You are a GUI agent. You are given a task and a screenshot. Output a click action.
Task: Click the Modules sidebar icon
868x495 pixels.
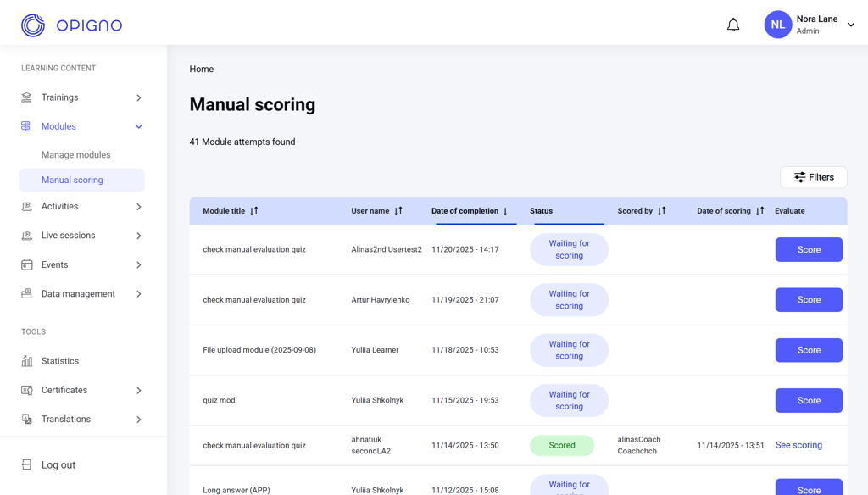click(x=26, y=126)
